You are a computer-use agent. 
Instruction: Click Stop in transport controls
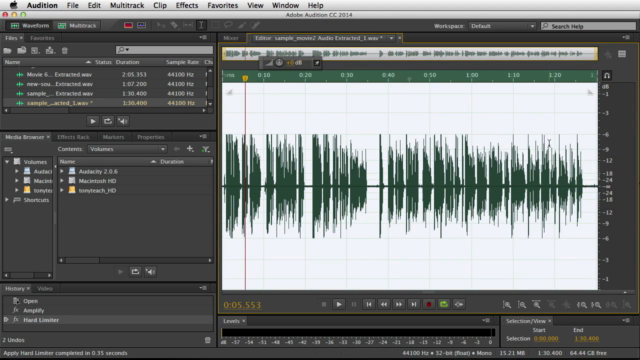tap(324, 304)
